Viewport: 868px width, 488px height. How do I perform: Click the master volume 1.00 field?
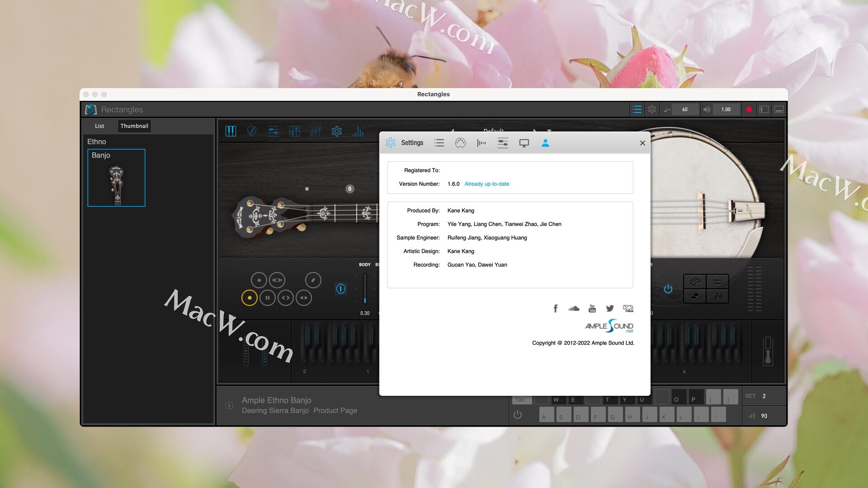pyautogui.click(x=726, y=109)
